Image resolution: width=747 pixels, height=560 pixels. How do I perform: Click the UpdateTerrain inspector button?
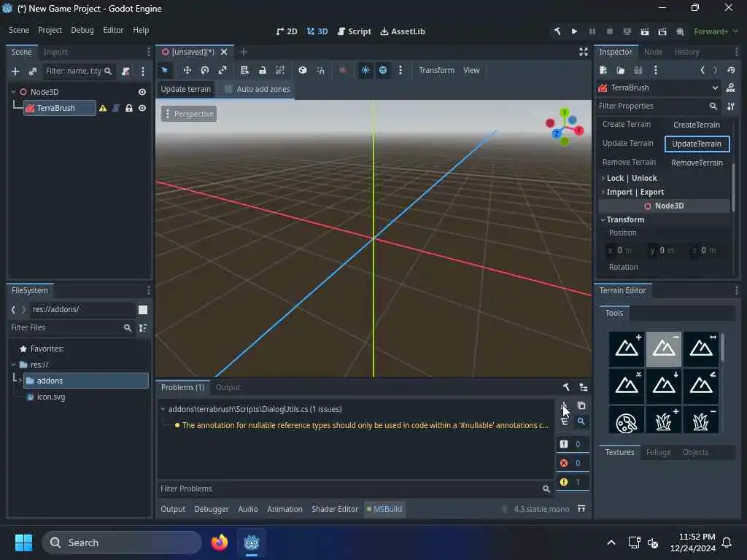[697, 144]
